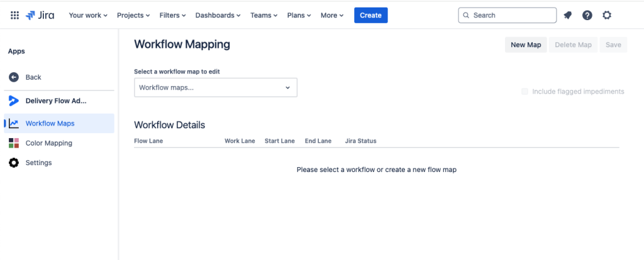
Task: Click the Back arrow icon
Action: coord(14,77)
